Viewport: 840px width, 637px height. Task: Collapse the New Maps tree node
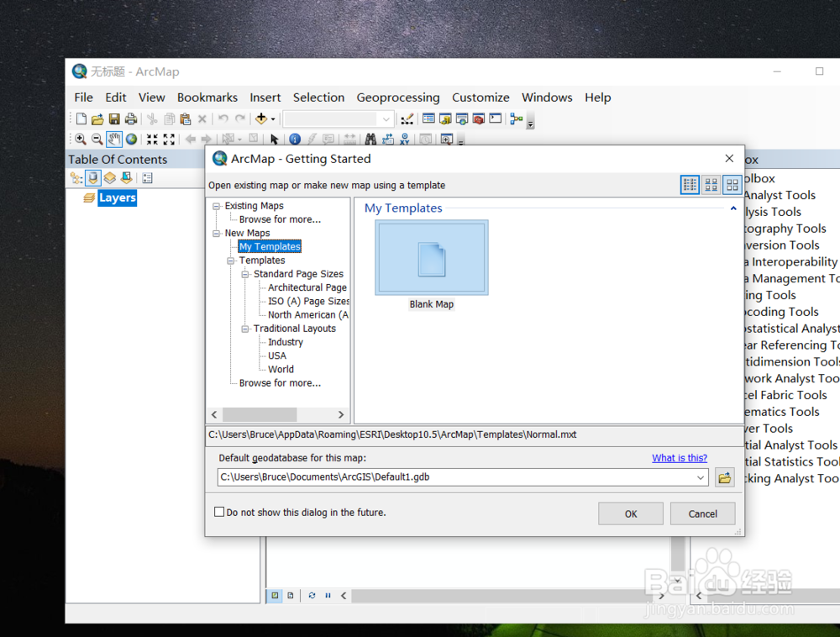coord(217,233)
